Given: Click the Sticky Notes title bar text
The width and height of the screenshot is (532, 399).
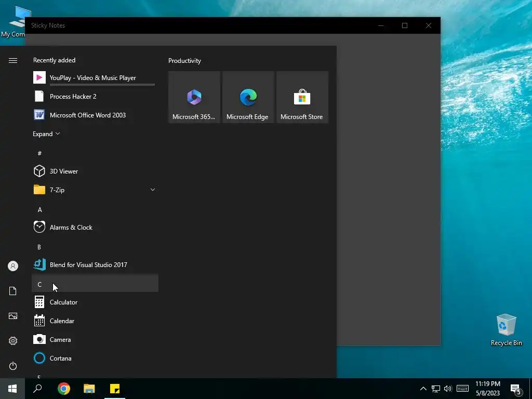Looking at the screenshot, I should 48,25.
